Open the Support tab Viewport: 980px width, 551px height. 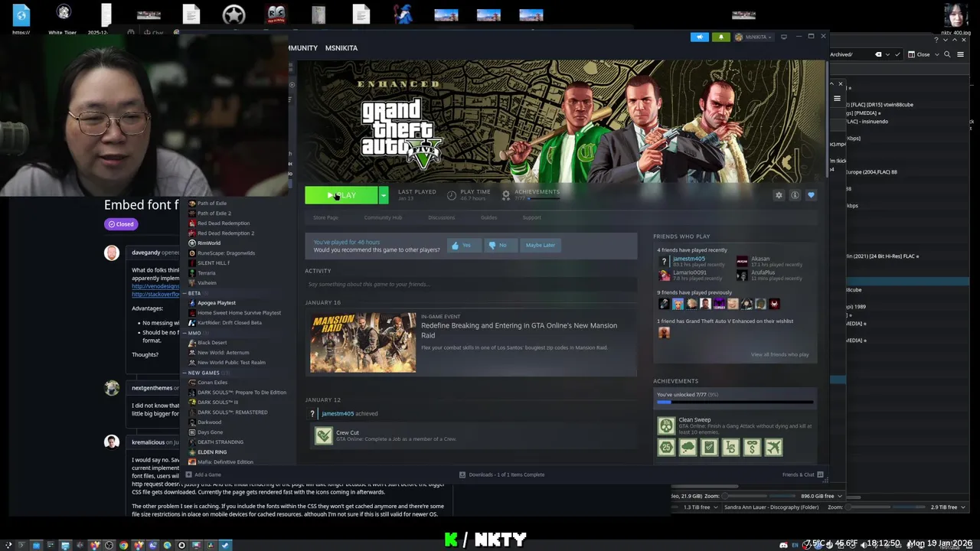pos(531,217)
